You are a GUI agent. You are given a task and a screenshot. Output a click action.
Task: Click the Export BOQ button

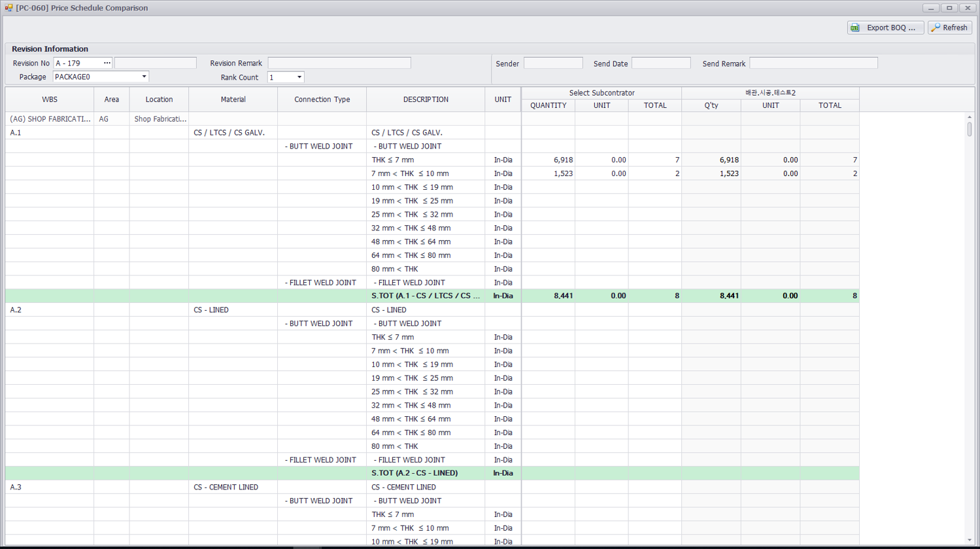(885, 27)
